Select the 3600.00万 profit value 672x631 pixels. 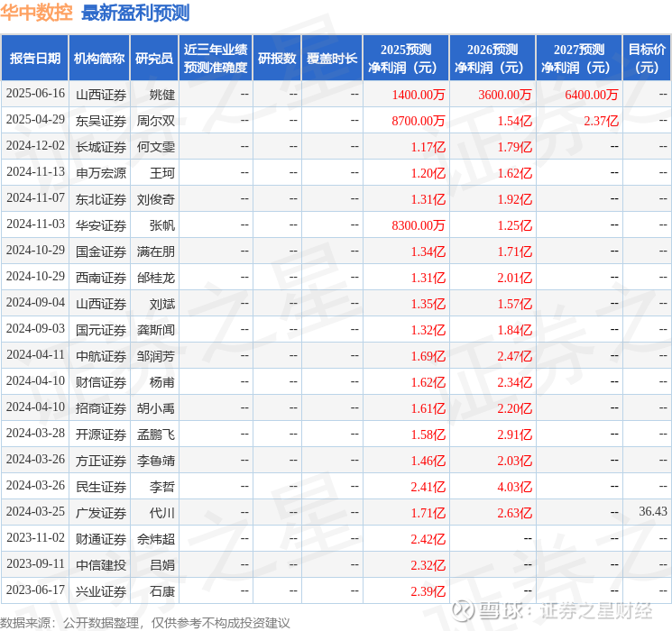(505, 95)
